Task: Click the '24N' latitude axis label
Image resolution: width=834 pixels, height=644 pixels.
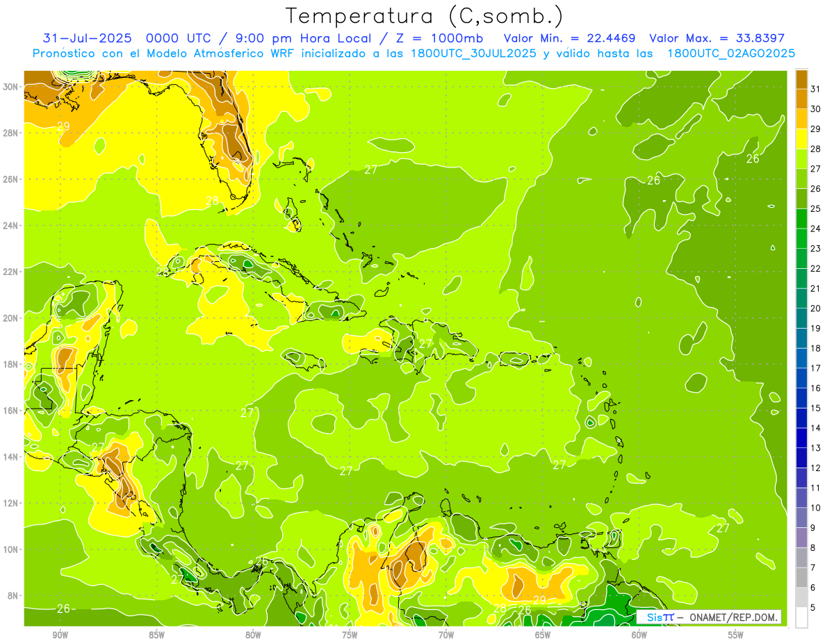Action: [12, 225]
